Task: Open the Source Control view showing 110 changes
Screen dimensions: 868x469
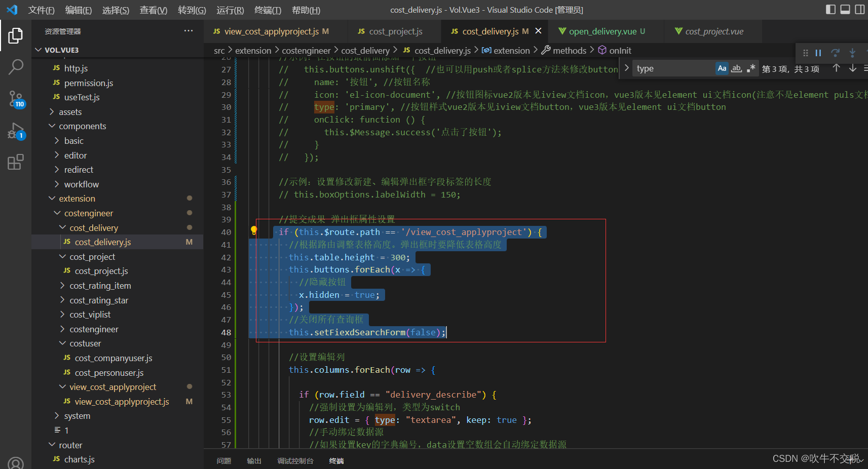Action: coord(16,99)
